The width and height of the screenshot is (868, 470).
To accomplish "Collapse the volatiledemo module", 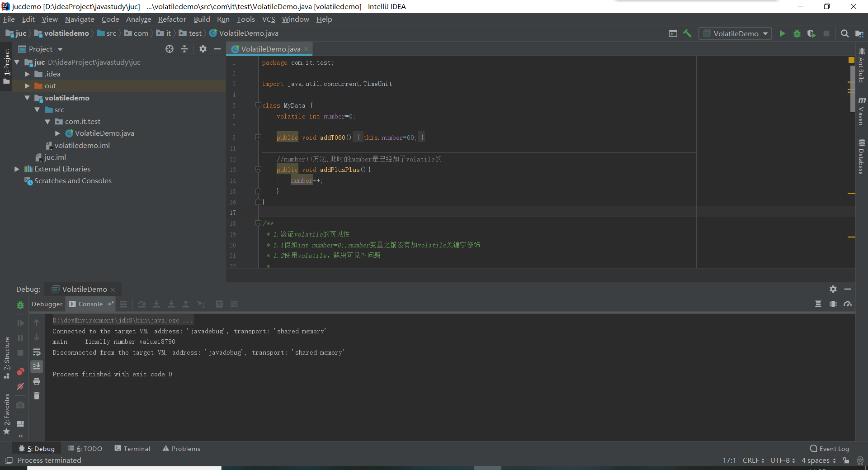I will (27, 98).
